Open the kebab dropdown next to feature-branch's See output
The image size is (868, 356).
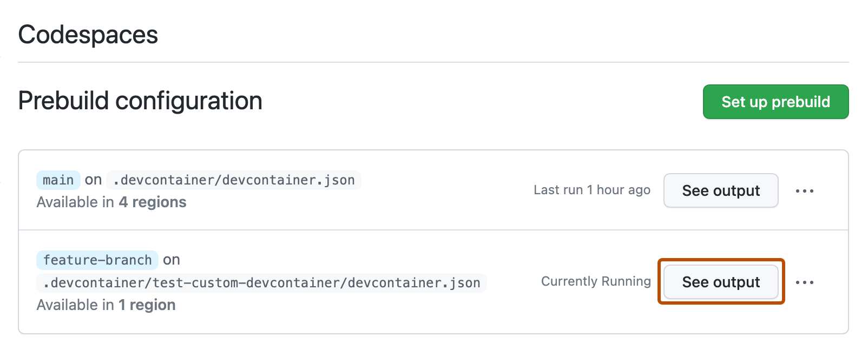805,282
